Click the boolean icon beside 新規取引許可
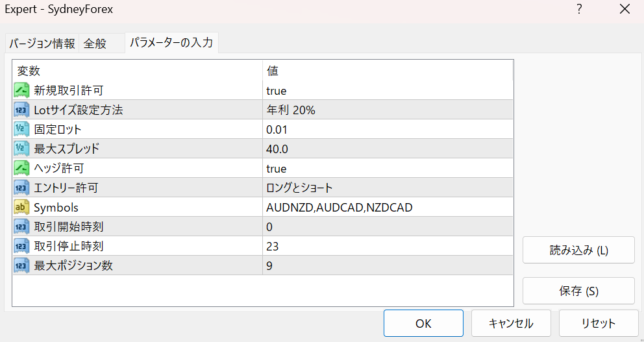 tap(22, 90)
